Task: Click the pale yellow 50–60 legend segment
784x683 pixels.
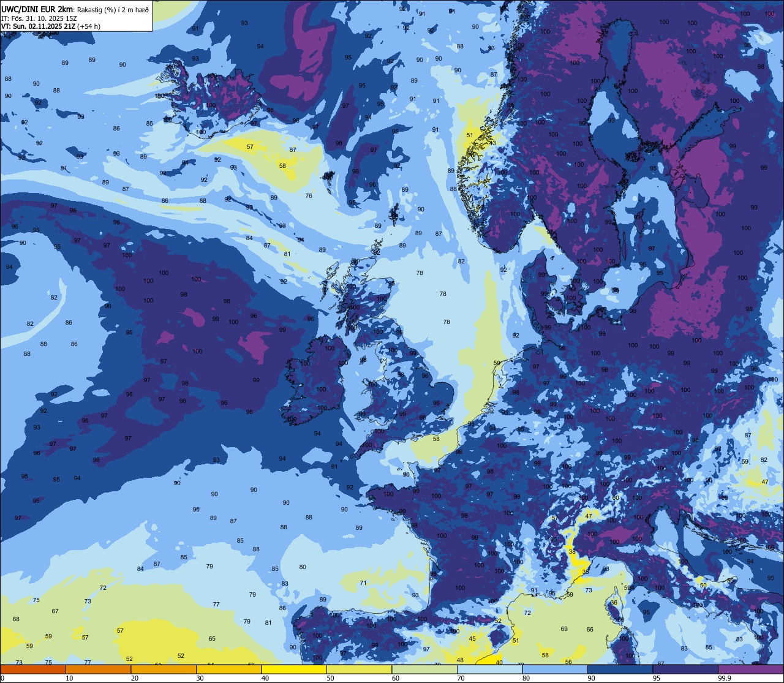Action: coord(359,670)
